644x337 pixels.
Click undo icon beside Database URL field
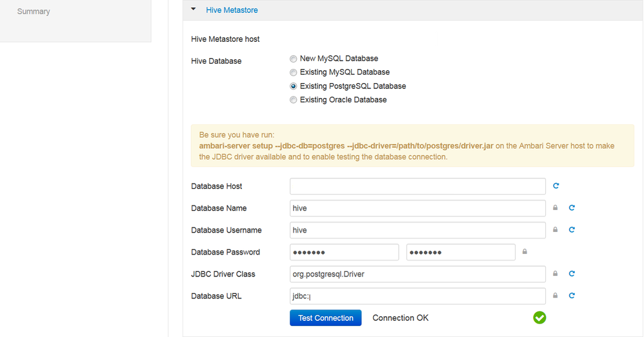(x=572, y=296)
